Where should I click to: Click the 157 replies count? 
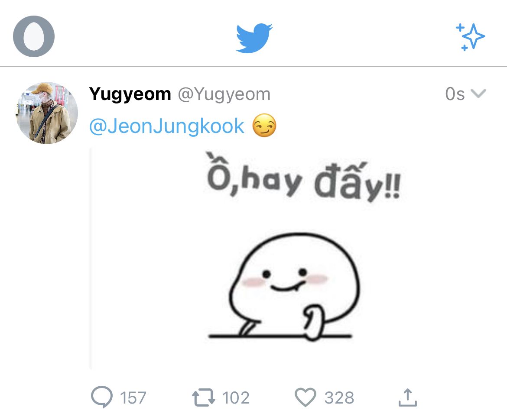pos(133,397)
